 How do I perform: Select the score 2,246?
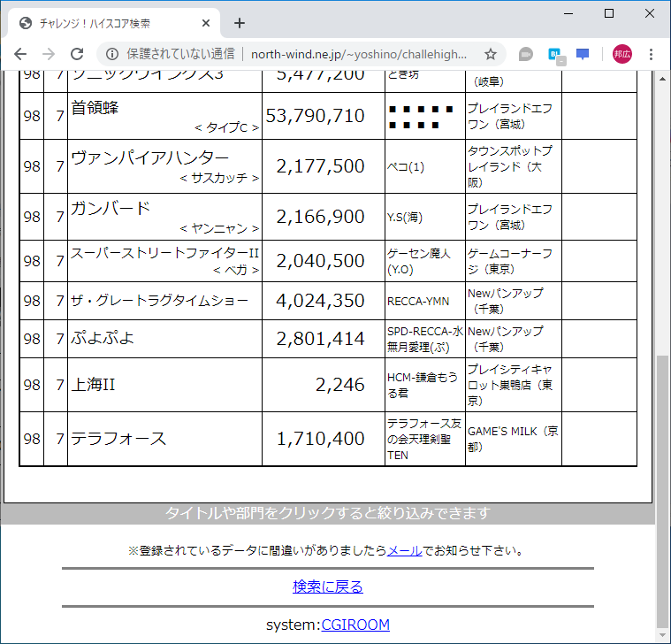[x=340, y=385]
